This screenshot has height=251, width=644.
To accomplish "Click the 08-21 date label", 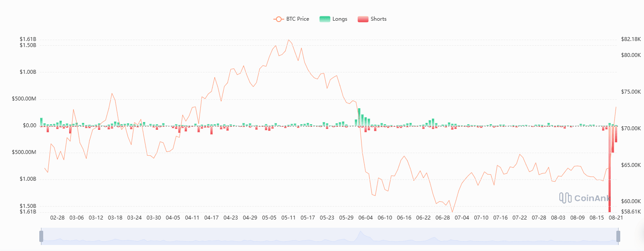I will (616, 218).
